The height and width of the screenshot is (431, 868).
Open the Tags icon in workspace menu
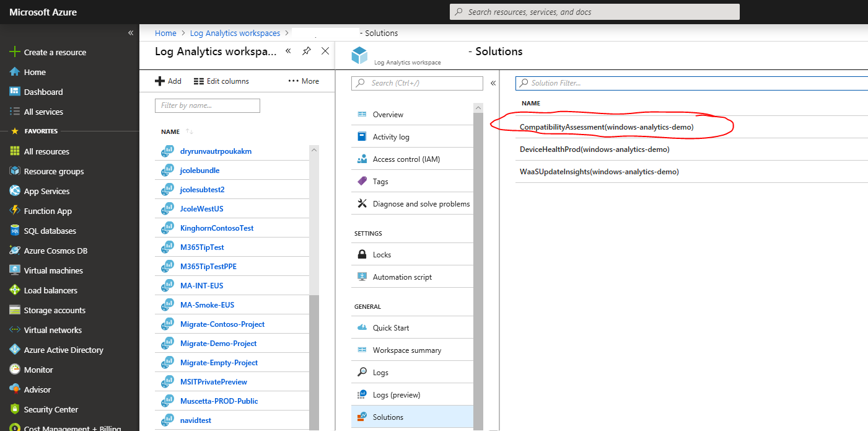(x=362, y=182)
